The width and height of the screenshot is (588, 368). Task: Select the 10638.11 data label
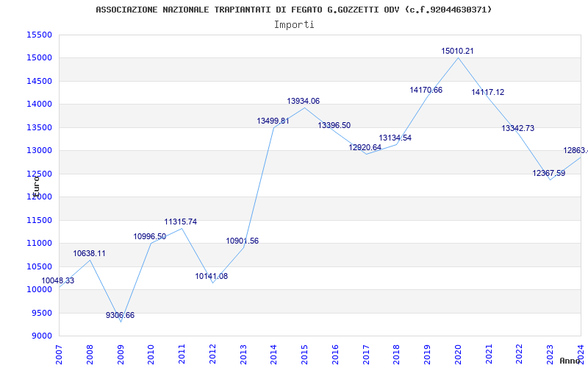(89, 253)
